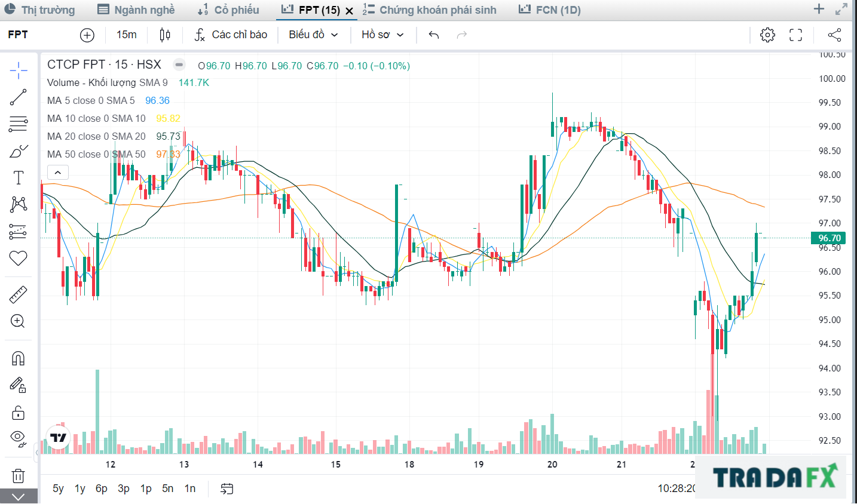Open the 15m interval selector

(x=127, y=35)
